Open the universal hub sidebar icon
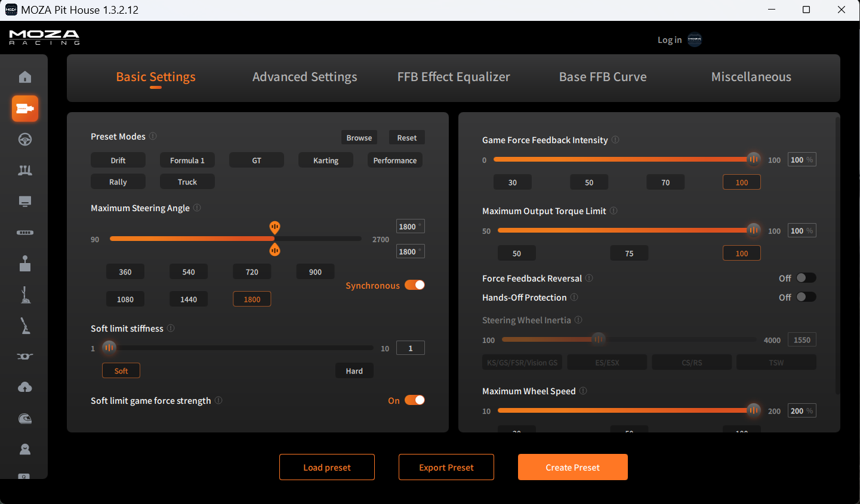860x504 pixels. coord(25,357)
